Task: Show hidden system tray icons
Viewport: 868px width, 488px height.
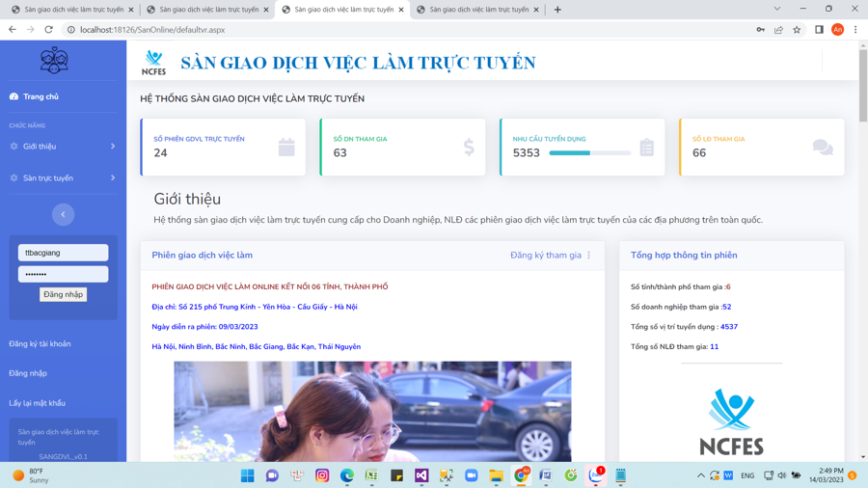Action: [701, 475]
